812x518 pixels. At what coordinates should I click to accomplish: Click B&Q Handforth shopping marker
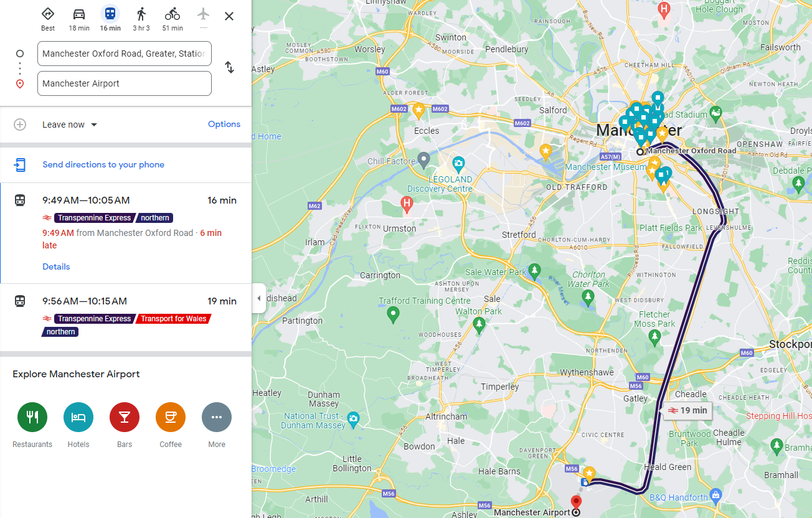[715, 496]
